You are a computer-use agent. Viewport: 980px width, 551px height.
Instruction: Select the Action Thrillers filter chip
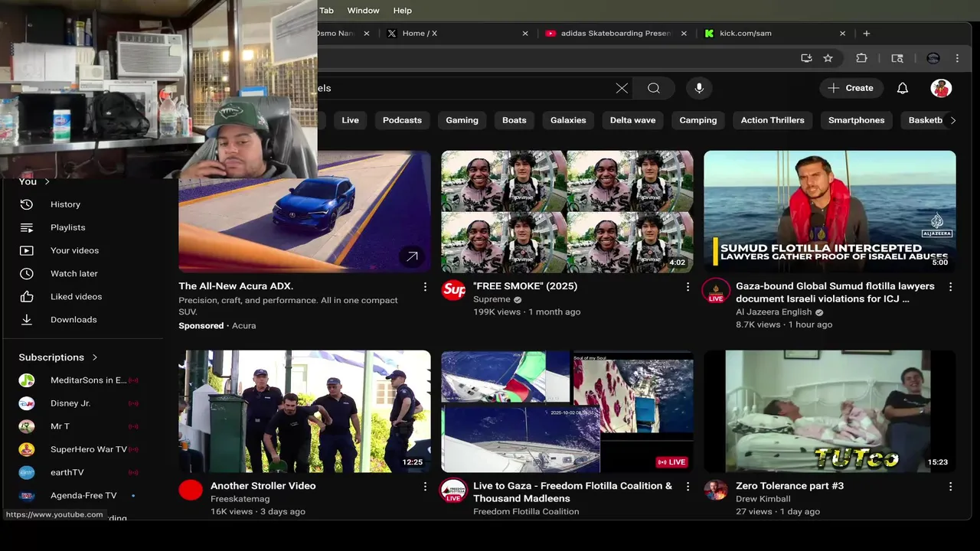[x=773, y=120]
